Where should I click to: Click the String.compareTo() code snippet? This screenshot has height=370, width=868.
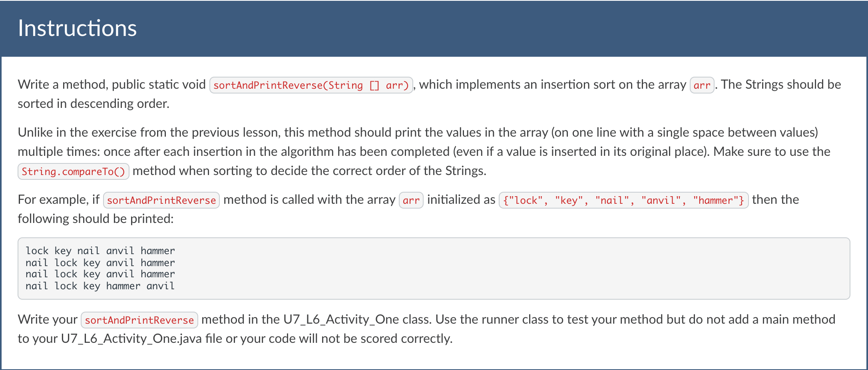click(73, 171)
